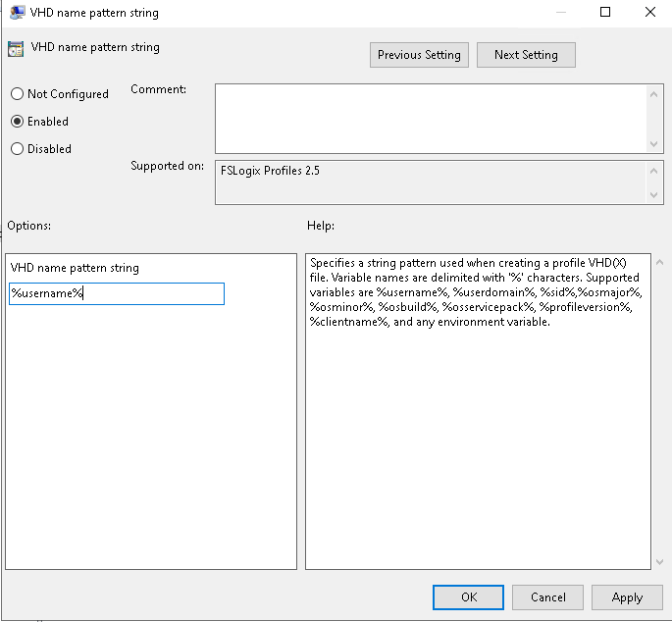Maximize the VHD name pattern string window

coord(605,12)
